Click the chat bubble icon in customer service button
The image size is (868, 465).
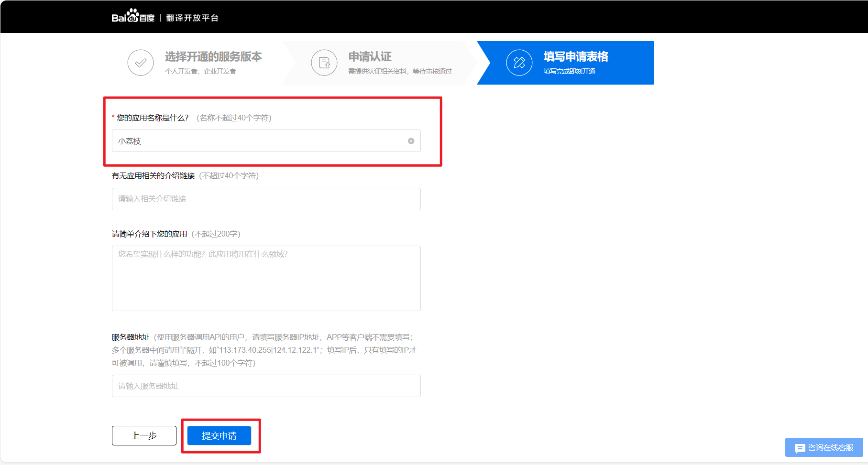tap(800, 448)
